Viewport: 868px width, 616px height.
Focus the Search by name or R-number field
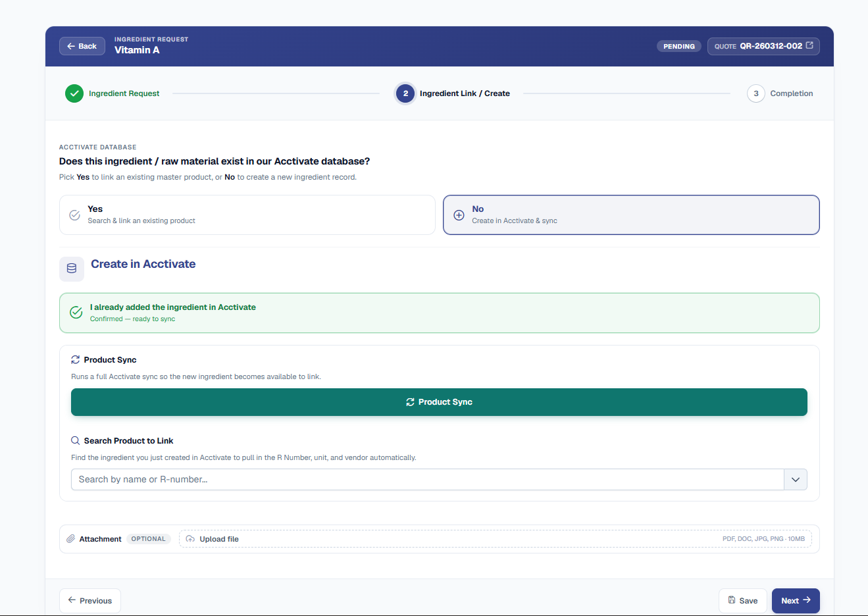428,480
